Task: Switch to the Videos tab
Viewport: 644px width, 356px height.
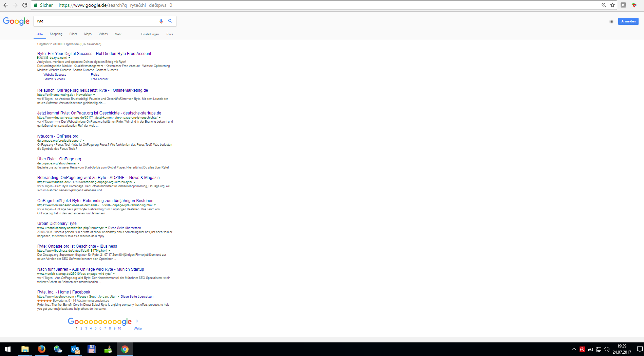Action: pos(103,34)
